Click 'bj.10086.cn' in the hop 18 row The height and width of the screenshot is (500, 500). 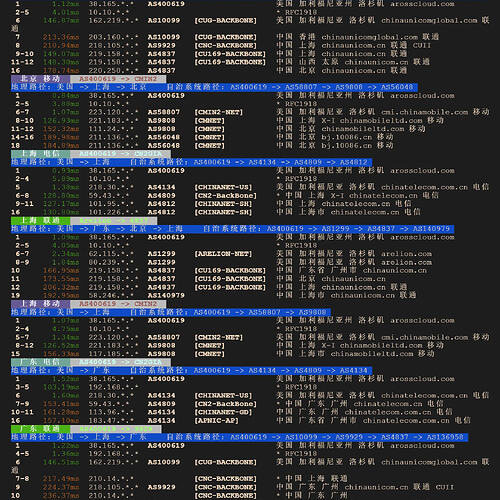(x=346, y=146)
